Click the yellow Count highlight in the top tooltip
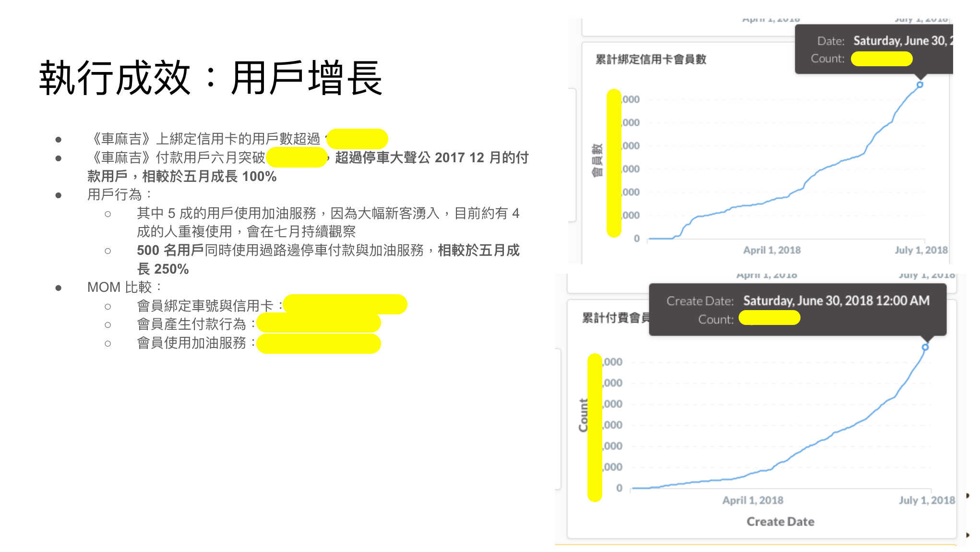 (882, 59)
